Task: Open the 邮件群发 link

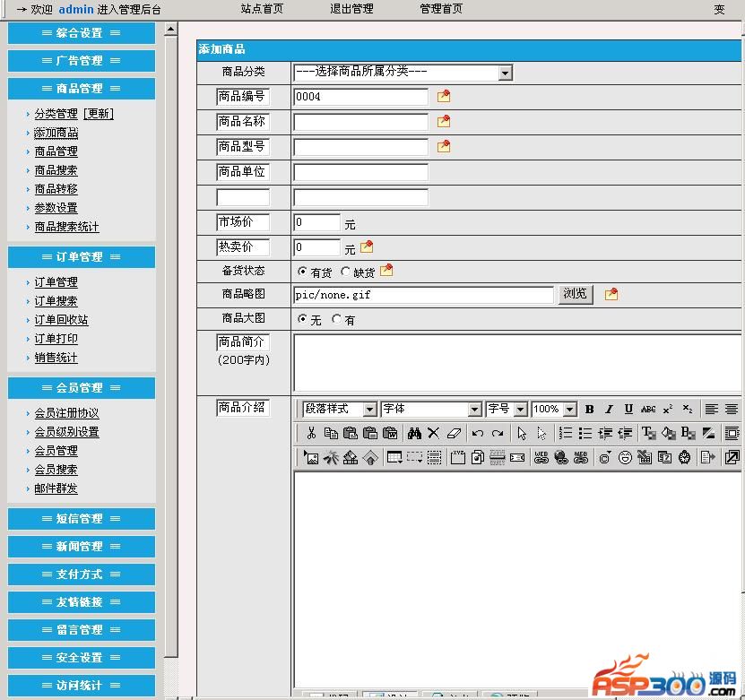Action: 56,488
